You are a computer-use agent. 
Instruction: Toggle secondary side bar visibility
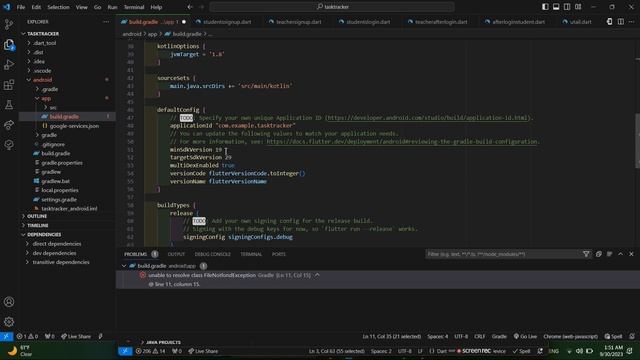[x=567, y=7]
